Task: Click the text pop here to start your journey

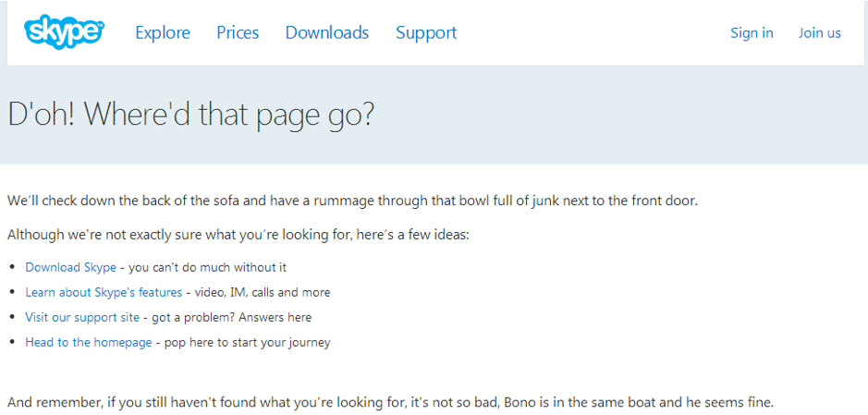Action: [247, 342]
